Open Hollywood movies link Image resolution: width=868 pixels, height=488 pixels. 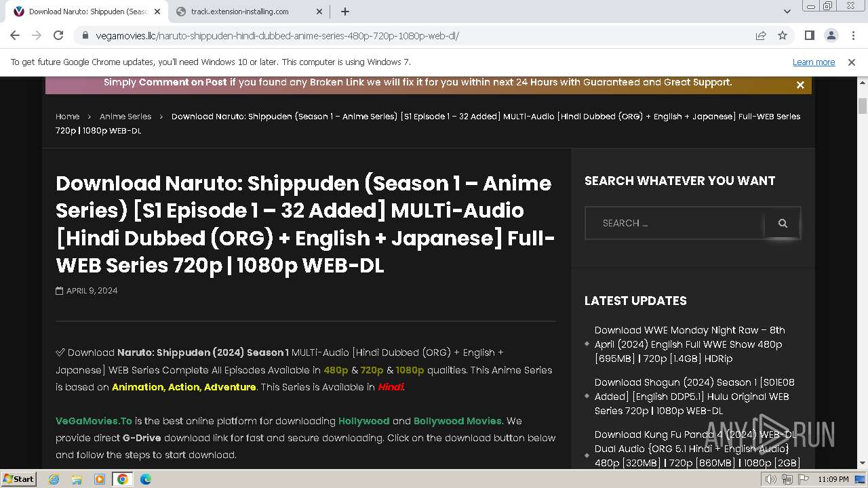363,421
